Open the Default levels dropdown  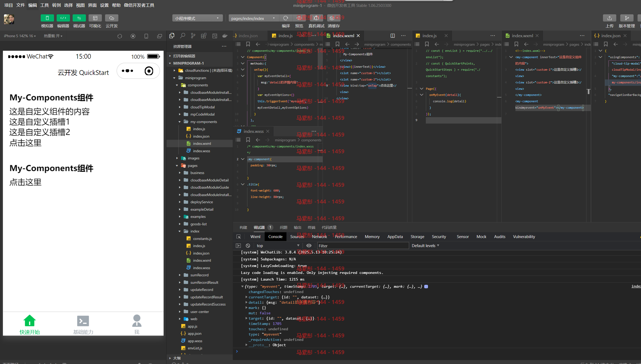[425, 246]
